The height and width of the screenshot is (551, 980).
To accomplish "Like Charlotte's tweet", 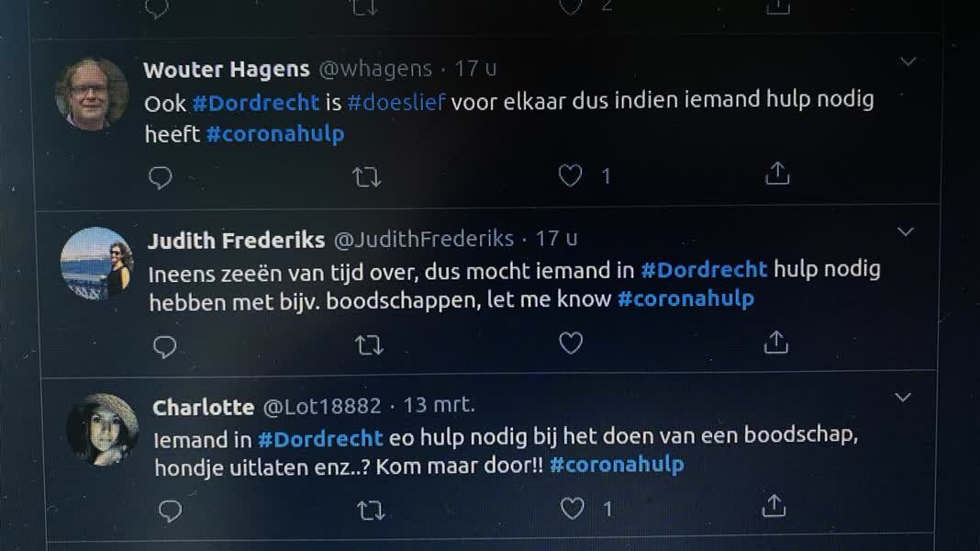I will (572, 508).
